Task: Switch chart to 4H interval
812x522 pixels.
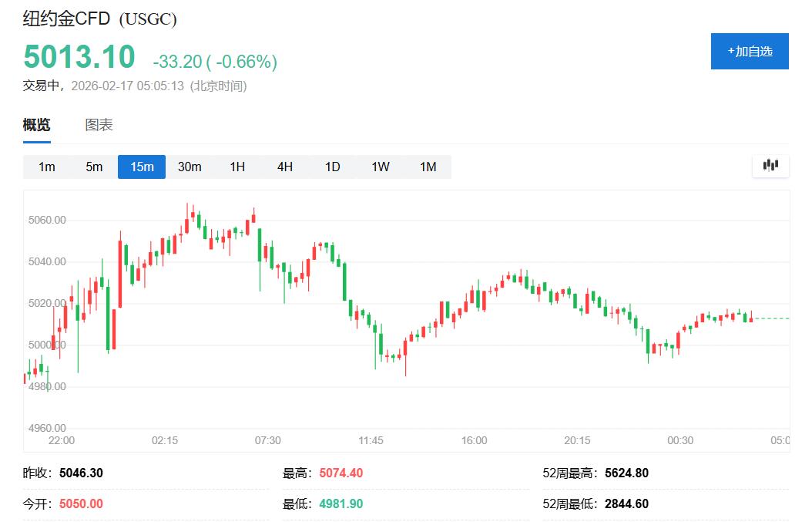Action: tap(285, 167)
